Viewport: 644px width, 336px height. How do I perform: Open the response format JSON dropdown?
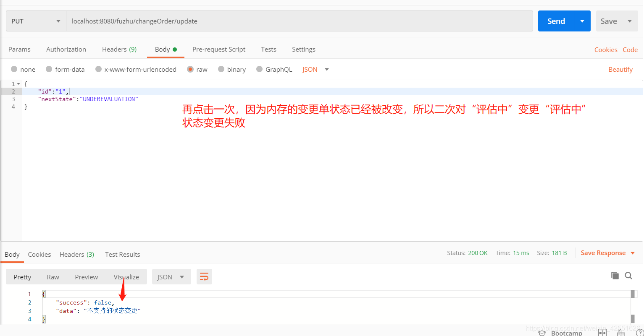coord(171,277)
